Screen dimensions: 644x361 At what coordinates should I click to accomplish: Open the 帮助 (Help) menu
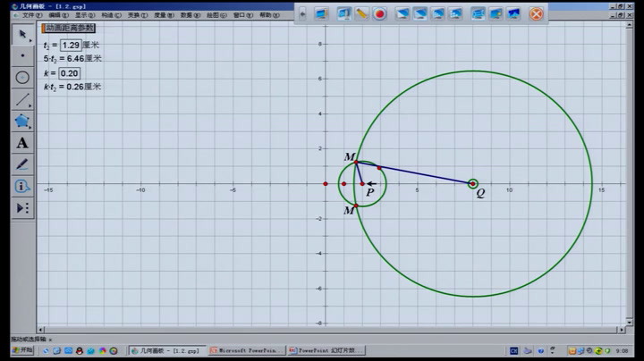[x=269, y=15]
